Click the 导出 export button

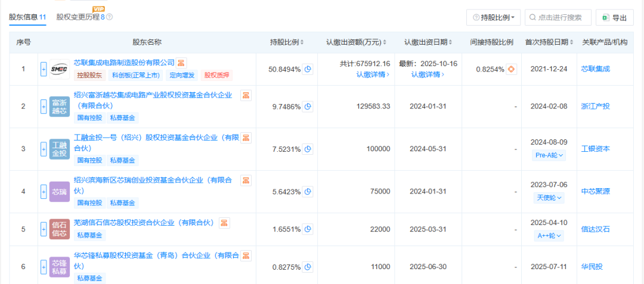pos(615,18)
